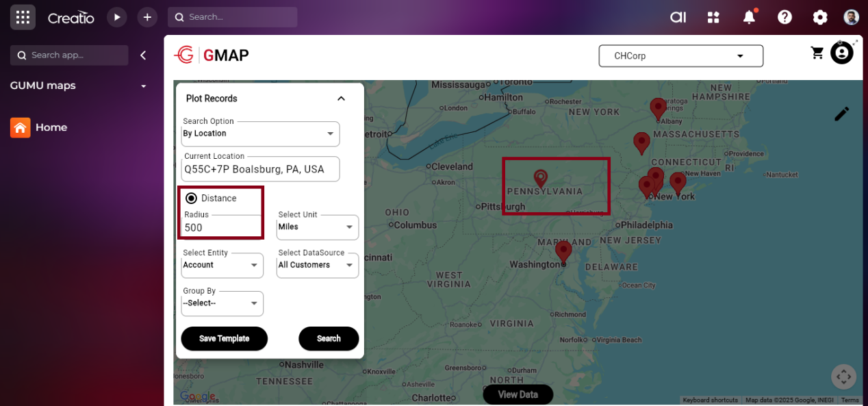The width and height of the screenshot is (868, 406).
Task: Click the Philadelphia label on map
Action: point(647,225)
